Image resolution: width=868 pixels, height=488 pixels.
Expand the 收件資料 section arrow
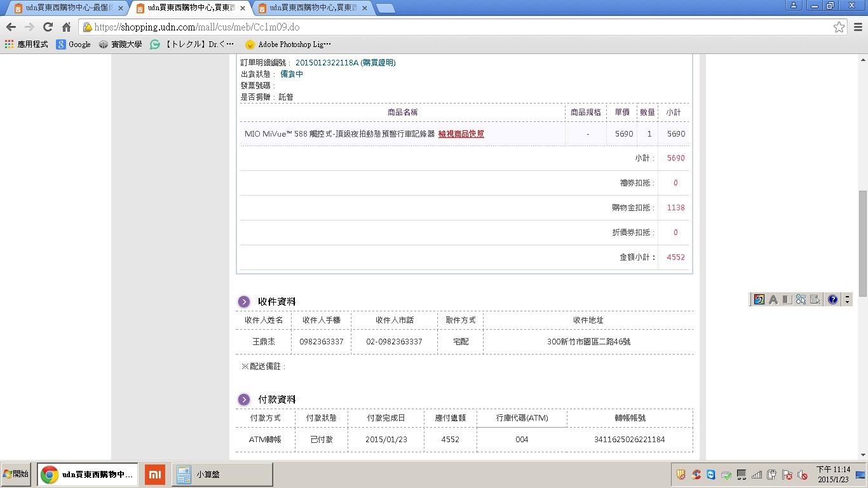(x=244, y=302)
